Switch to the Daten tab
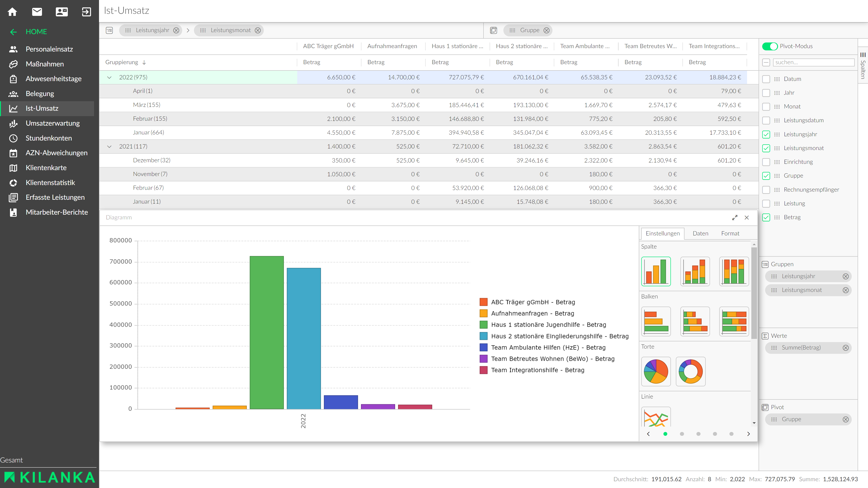The image size is (868, 488). point(700,233)
